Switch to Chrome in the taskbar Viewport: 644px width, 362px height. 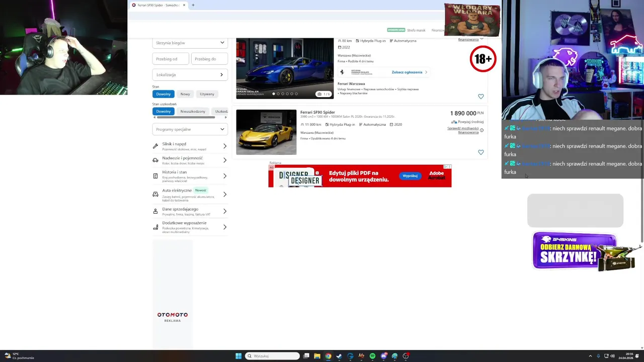(328, 356)
